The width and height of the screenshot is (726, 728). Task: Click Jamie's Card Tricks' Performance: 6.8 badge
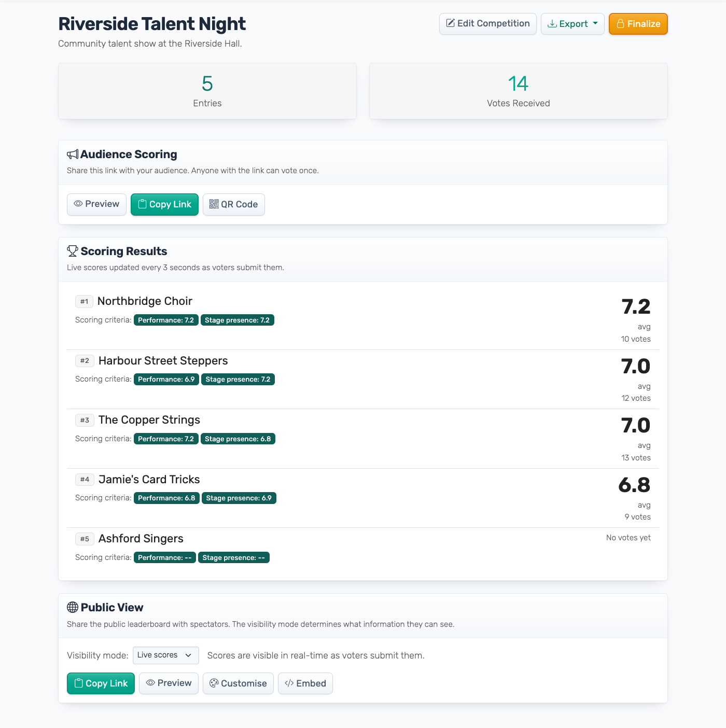[166, 498]
